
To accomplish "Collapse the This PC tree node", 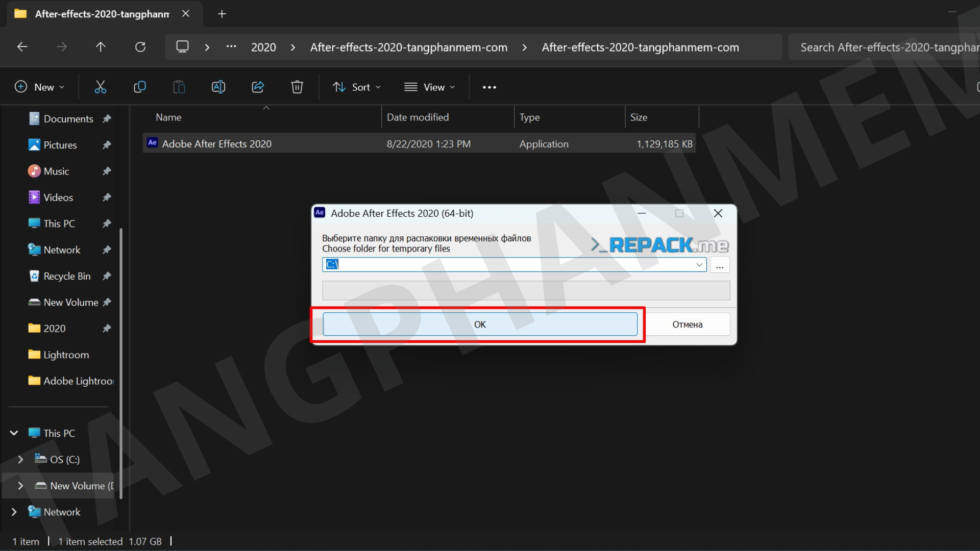I will coord(14,433).
